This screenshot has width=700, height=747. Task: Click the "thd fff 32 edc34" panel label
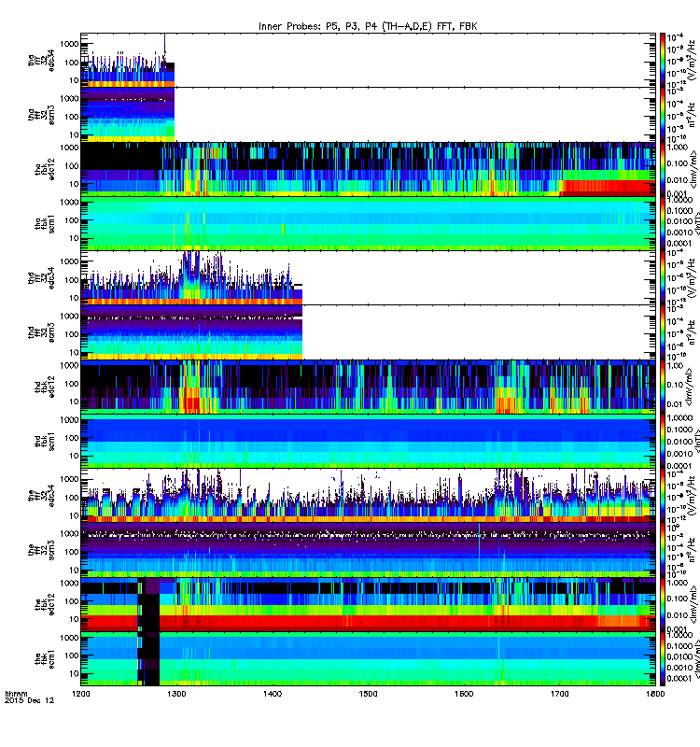point(41,278)
